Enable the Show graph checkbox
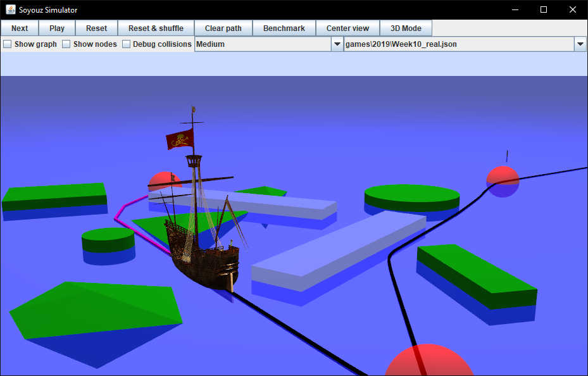 (x=8, y=44)
